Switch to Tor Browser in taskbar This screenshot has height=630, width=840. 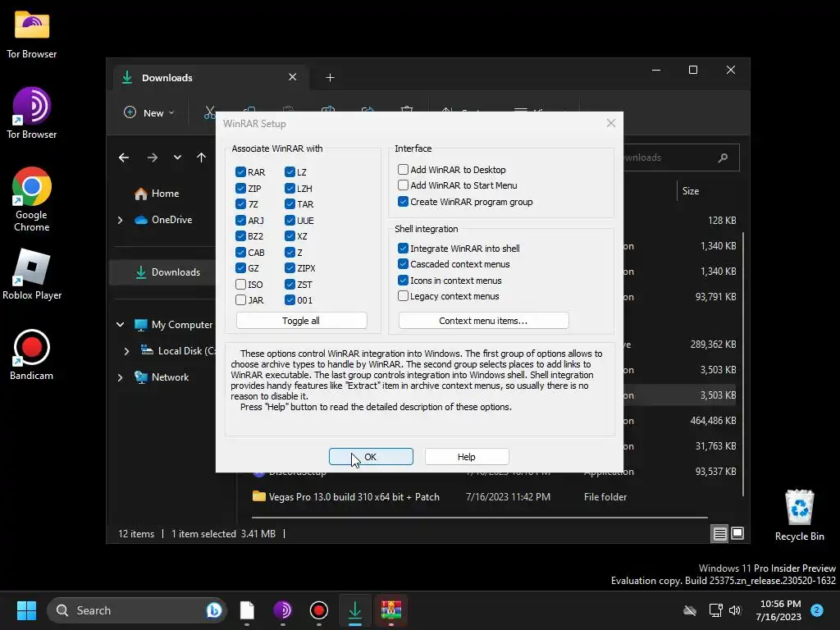(283, 610)
